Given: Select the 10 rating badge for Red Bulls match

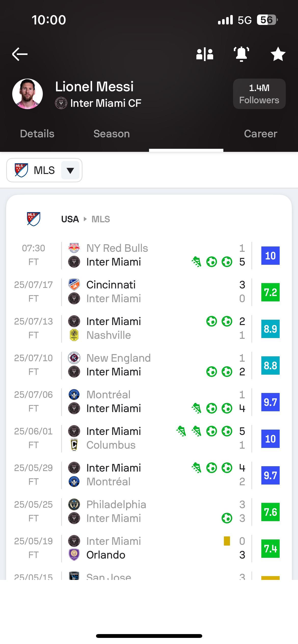Looking at the screenshot, I should pyautogui.click(x=270, y=256).
